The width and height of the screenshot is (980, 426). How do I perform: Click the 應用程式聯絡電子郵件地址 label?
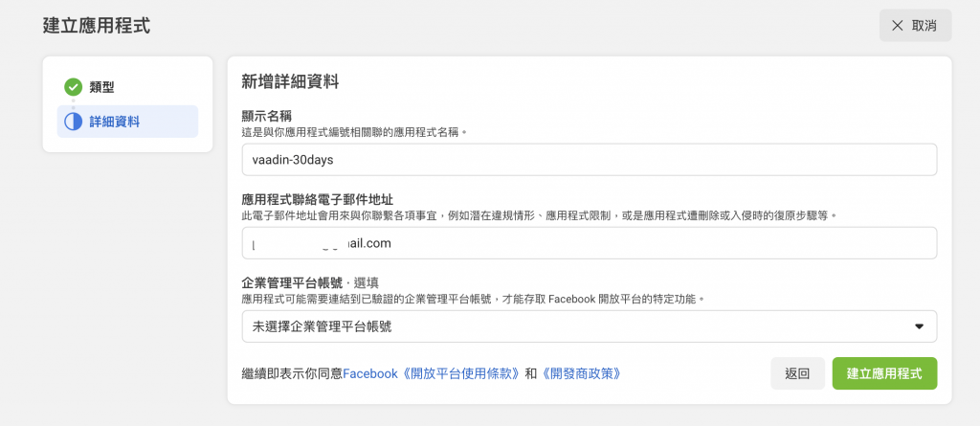[318, 199]
